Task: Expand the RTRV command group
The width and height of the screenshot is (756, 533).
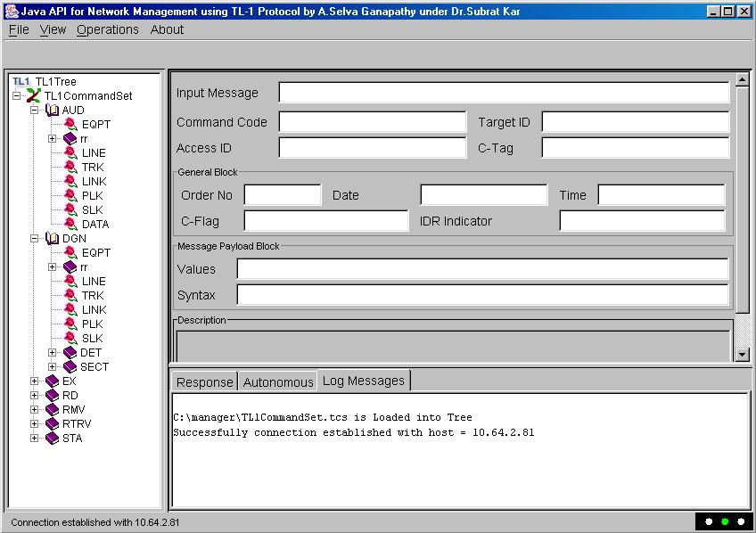Action: click(34, 423)
